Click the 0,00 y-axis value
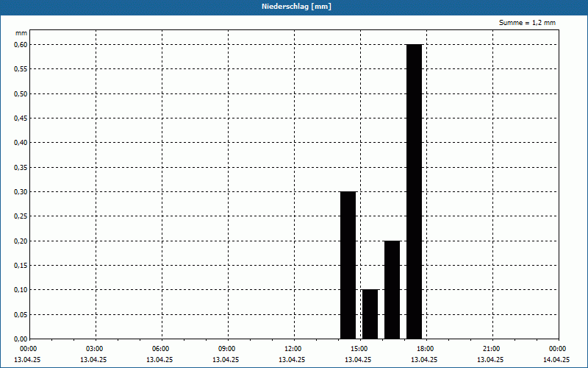588x368 pixels. [x=21, y=339]
